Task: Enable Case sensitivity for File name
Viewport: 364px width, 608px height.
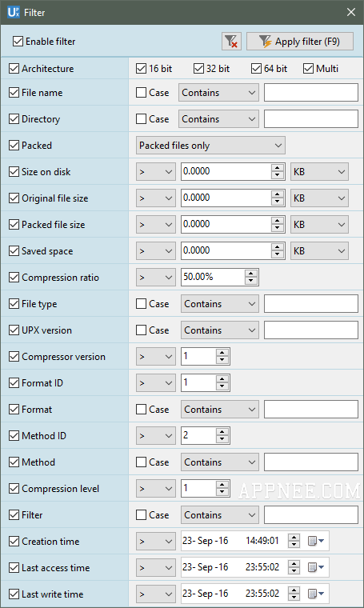Action: [x=141, y=93]
